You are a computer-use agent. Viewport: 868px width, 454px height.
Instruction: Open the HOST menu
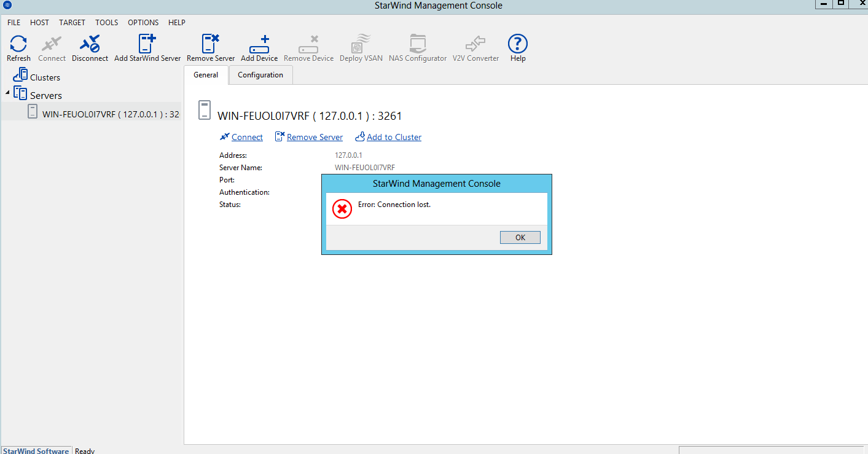coord(39,23)
